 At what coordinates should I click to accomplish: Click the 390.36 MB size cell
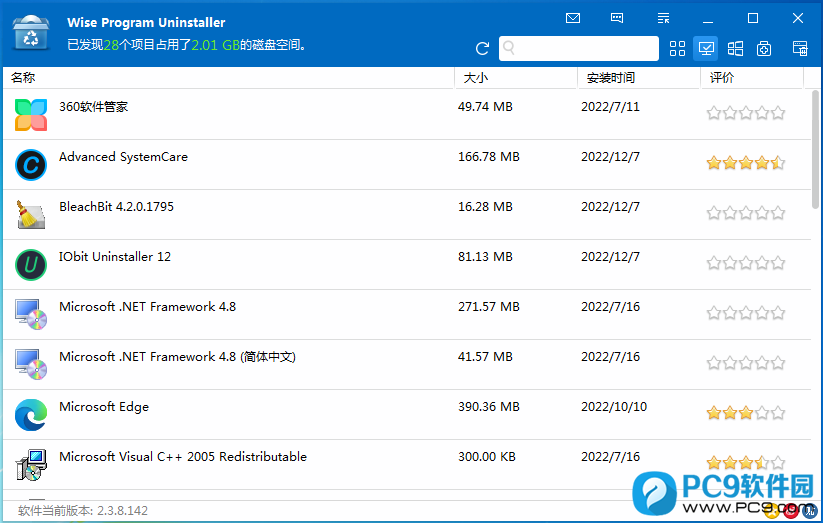coord(489,406)
